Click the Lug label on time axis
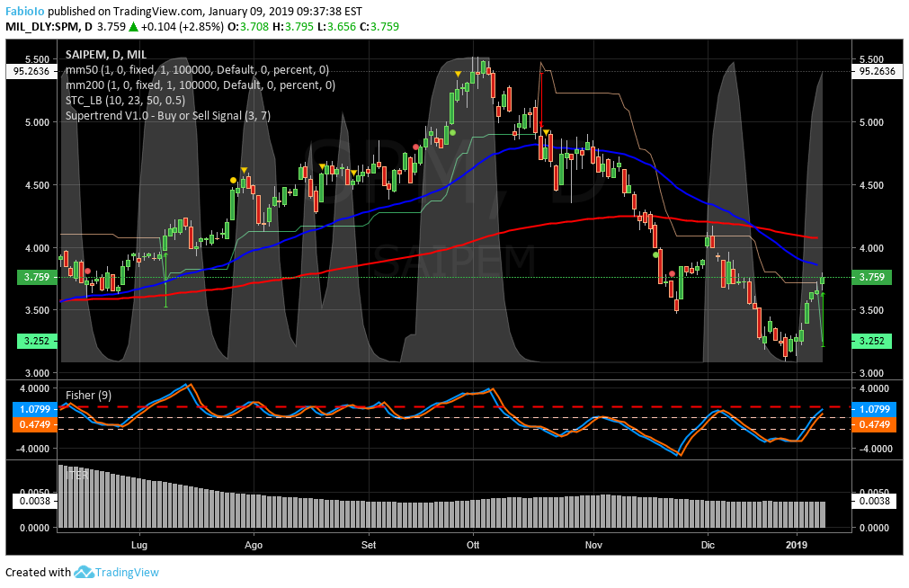Image resolution: width=909 pixels, height=588 pixels. (x=139, y=545)
